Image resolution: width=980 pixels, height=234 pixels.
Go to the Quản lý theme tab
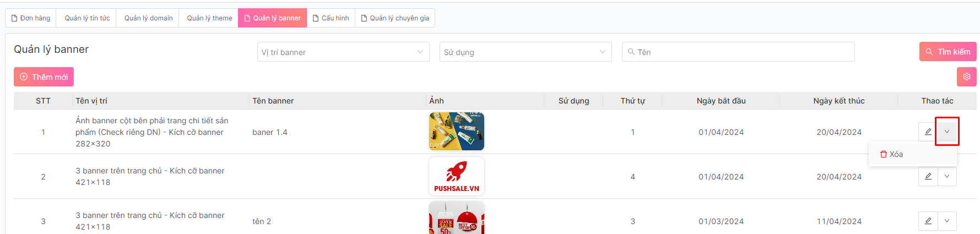click(209, 18)
